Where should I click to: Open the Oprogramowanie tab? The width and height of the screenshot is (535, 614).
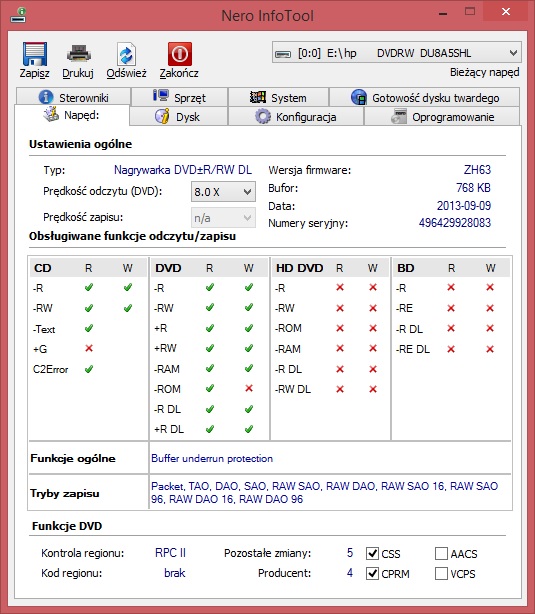point(442,116)
